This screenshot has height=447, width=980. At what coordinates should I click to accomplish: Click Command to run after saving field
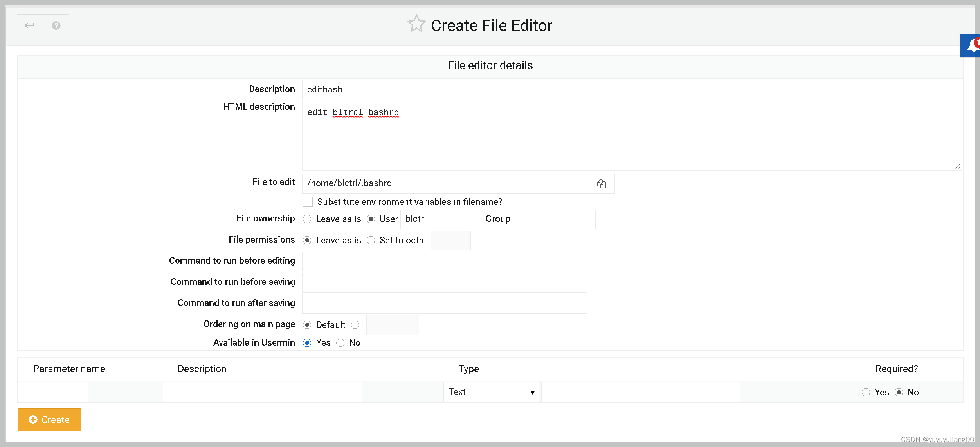click(x=444, y=304)
